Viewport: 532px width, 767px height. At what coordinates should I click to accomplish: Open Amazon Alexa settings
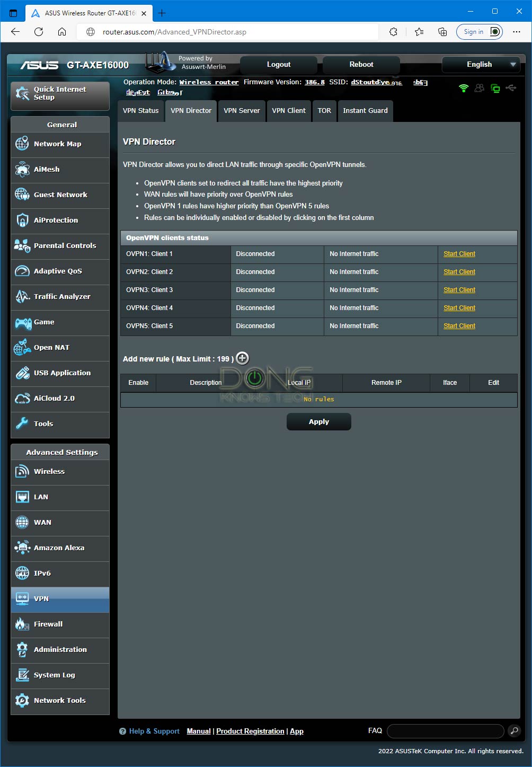(60, 548)
